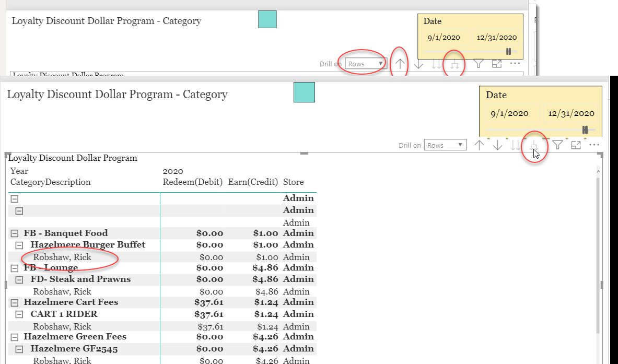The height and width of the screenshot is (364, 618).
Task: Turn on drill down arrow in front window
Action: (x=498, y=145)
